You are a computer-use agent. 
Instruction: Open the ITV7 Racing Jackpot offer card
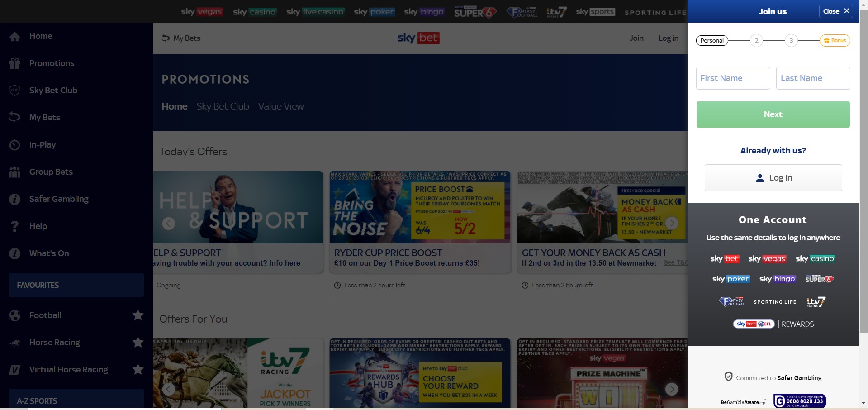(x=238, y=373)
